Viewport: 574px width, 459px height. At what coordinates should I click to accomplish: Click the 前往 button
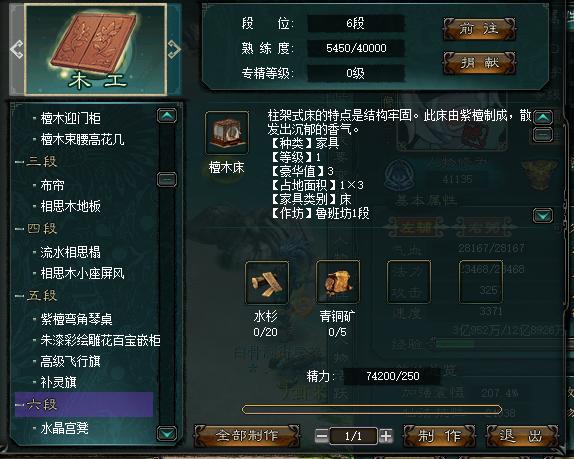480,29
